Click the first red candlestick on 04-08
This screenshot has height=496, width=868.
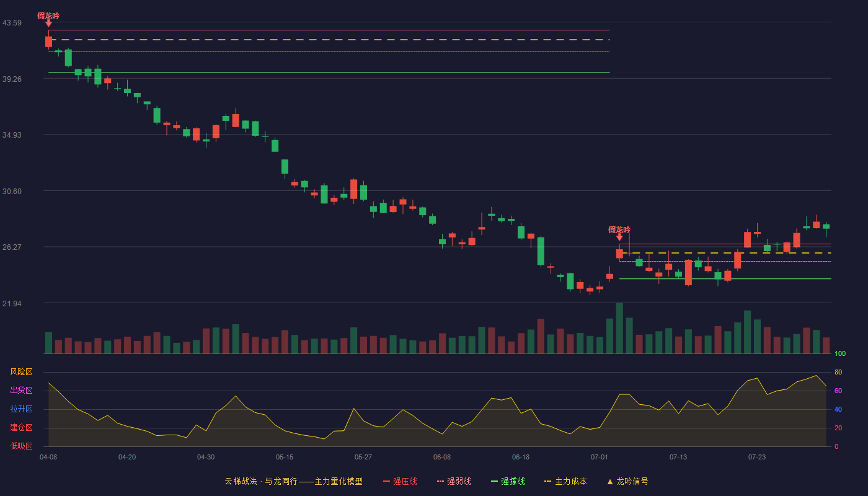point(48,42)
